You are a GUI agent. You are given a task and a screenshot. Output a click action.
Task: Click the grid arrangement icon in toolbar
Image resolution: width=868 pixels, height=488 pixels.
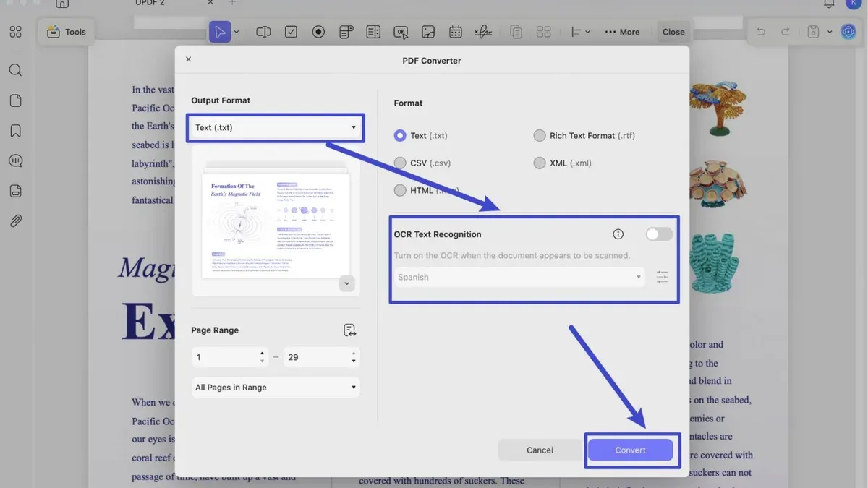544,32
